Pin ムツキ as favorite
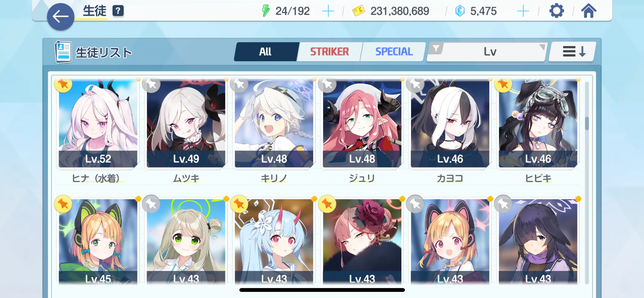The height and width of the screenshot is (298, 644). (151, 84)
